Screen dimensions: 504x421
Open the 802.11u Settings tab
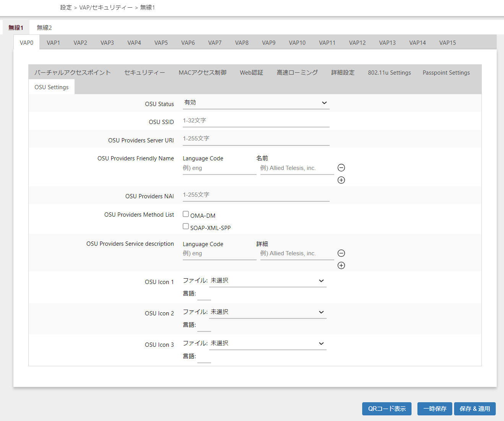click(x=389, y=73)
